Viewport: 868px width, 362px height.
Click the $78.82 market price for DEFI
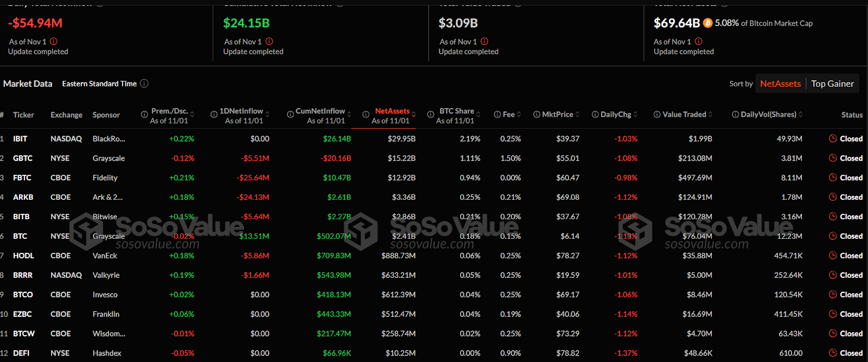pyautogui.click(x=567, y=353)
